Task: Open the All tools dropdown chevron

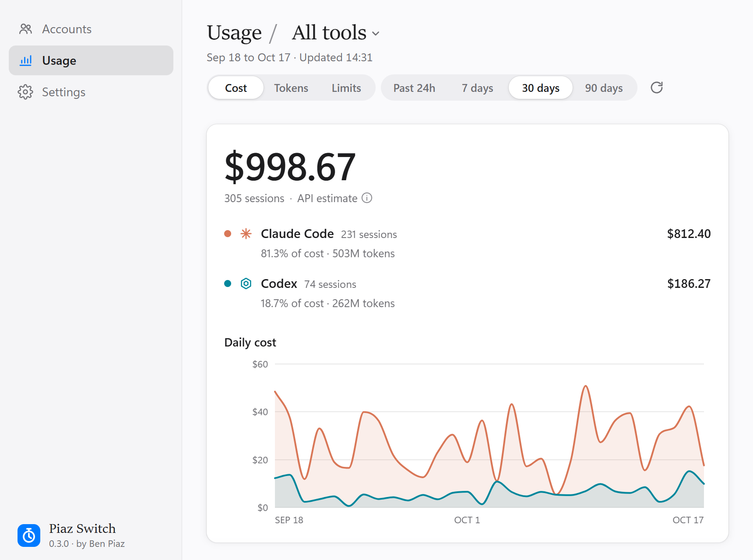Action: tap(376, 33)
